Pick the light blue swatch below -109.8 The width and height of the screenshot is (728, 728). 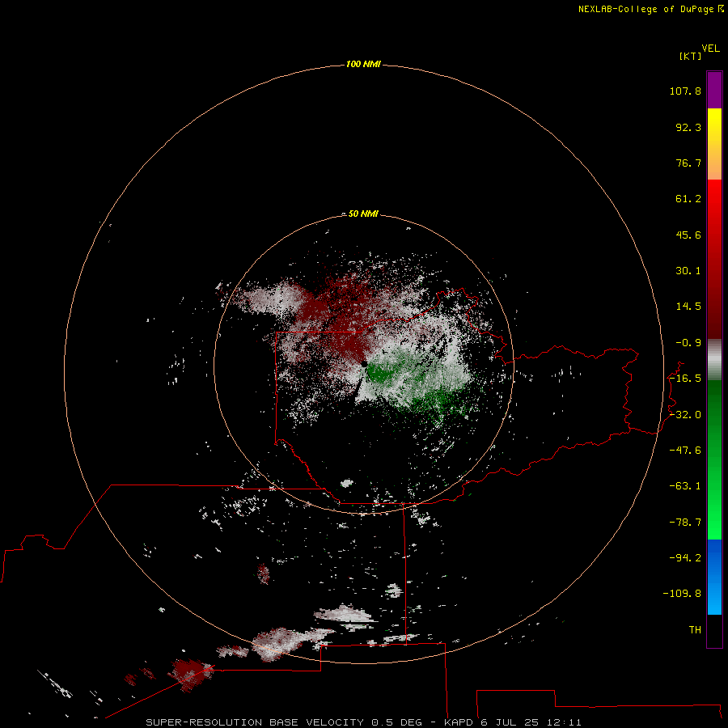pyautogui.click(x=714, y=603)
